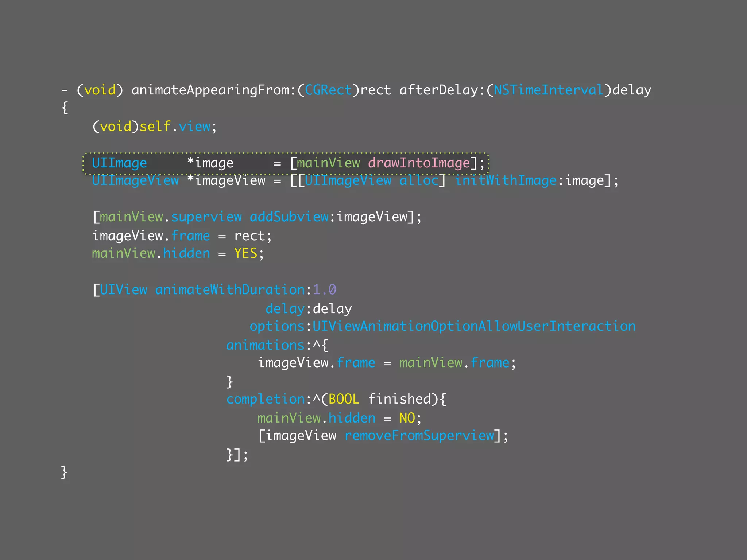Click UIViewAnimationOptionAllowUserInteraction constant

[x=474, y=326]
